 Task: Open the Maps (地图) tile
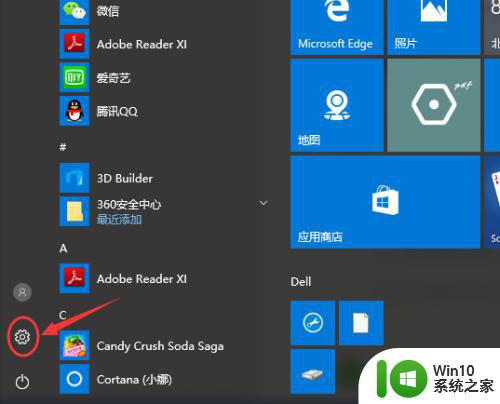(x=337, y=105)
